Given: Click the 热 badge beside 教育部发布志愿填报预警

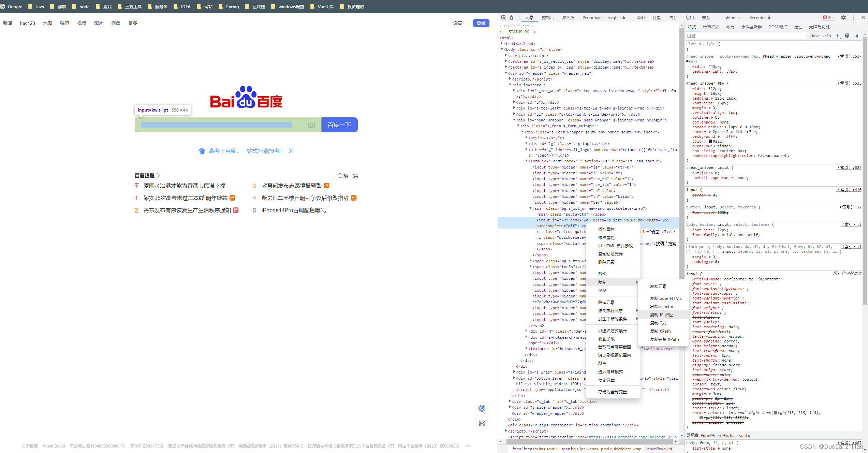Looking at the screenshot, I should coord(326,186).
